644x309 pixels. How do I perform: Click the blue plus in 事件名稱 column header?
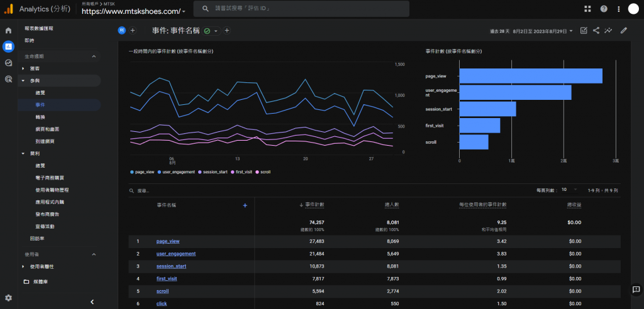tap(245, 205)
